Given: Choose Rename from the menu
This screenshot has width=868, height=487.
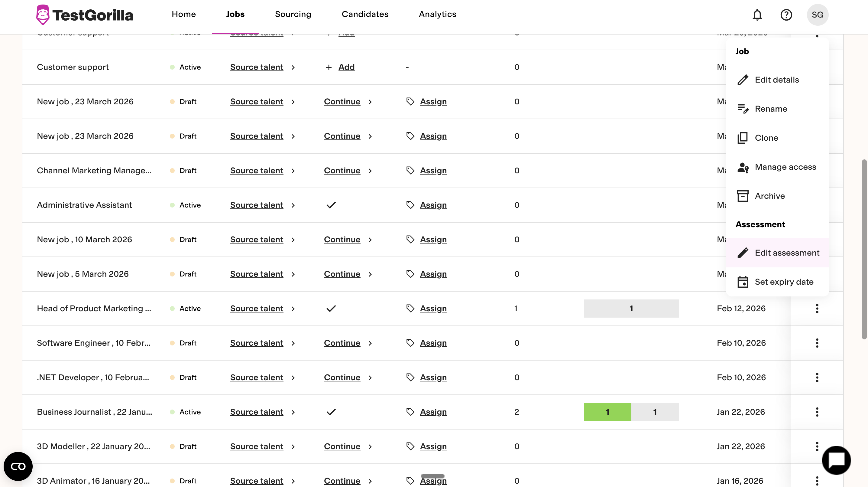Looking at the screenshot, I should tap(777, 109).
